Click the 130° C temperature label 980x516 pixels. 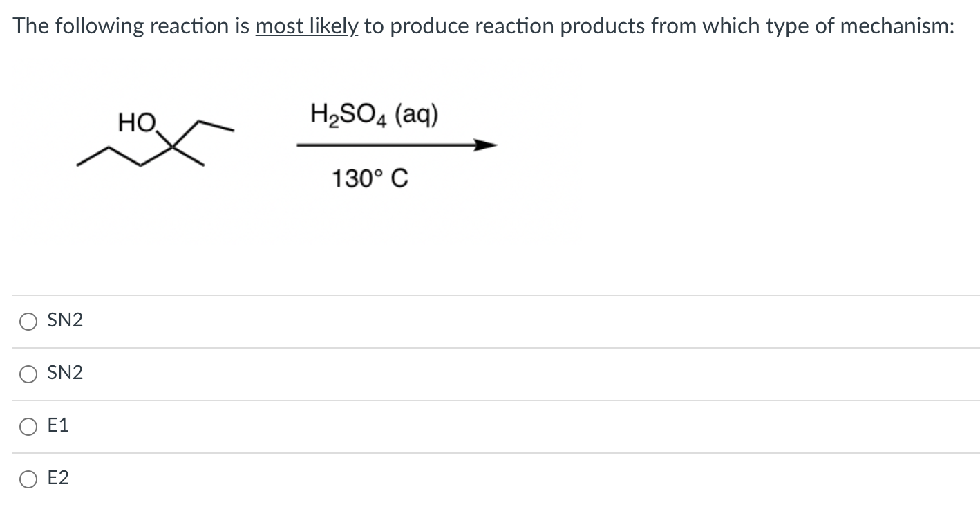pyautogui.click(x=371, y=178)
